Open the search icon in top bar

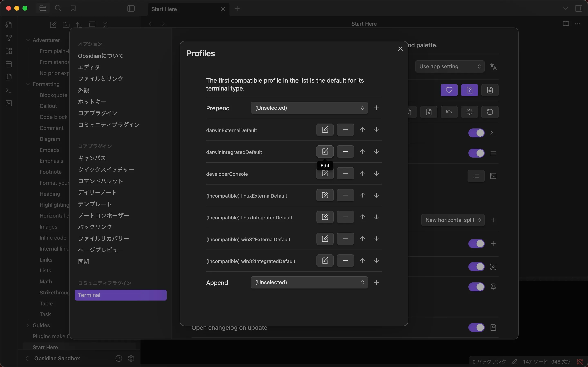(x=58, y=8)
